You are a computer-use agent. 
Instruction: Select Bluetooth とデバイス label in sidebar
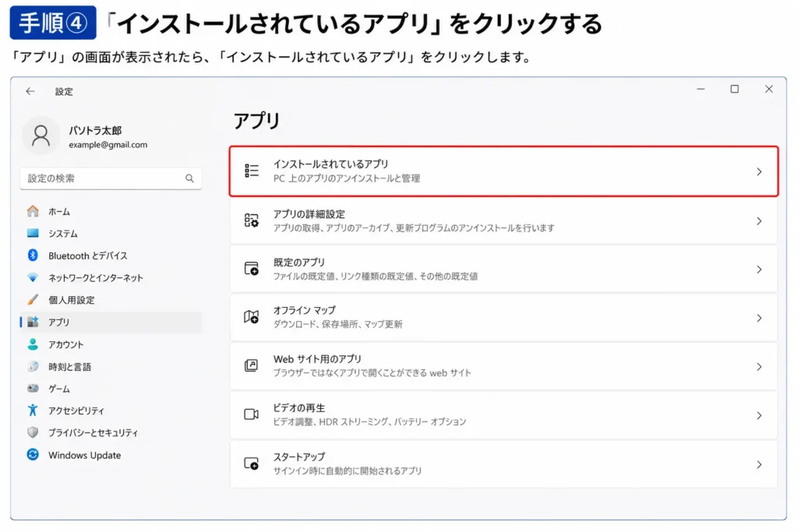pyautogui.click(x=88, y=255)
